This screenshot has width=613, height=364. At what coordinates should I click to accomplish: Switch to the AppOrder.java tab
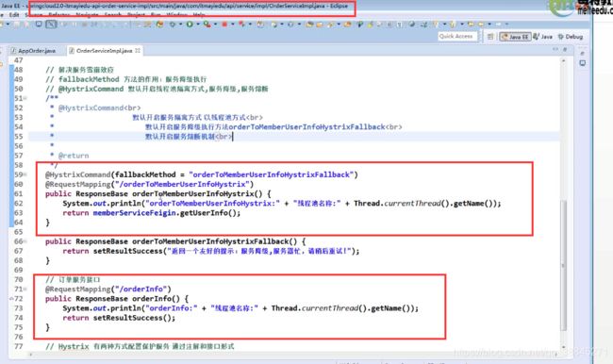coord(34,50)
